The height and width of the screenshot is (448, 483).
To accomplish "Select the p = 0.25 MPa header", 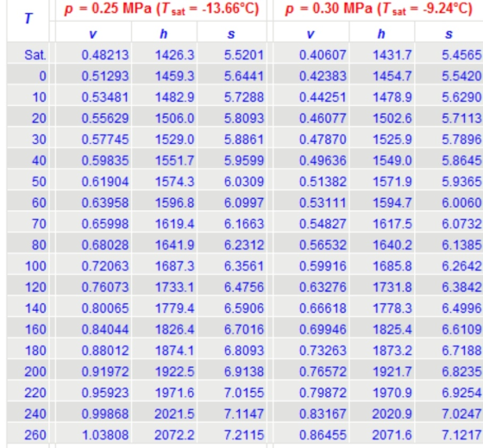I will point(161,9).
